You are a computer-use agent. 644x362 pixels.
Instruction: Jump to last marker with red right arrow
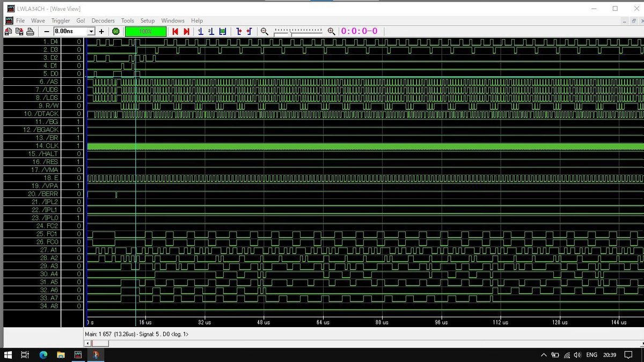point(186,32)
